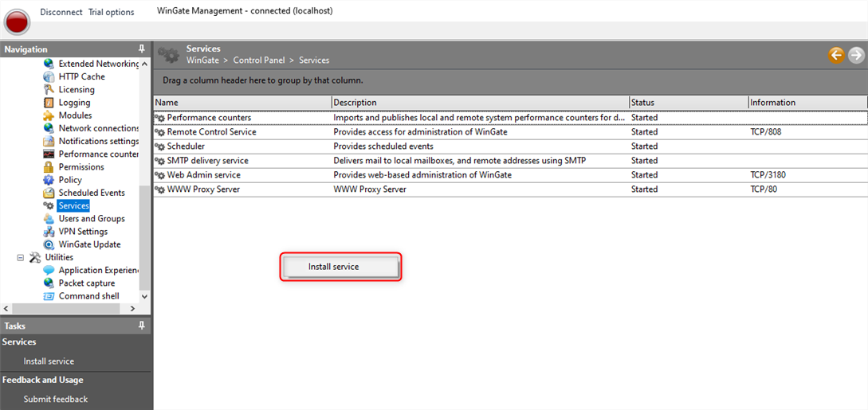Select the Scheduler service row

click(x=510, y=146)
